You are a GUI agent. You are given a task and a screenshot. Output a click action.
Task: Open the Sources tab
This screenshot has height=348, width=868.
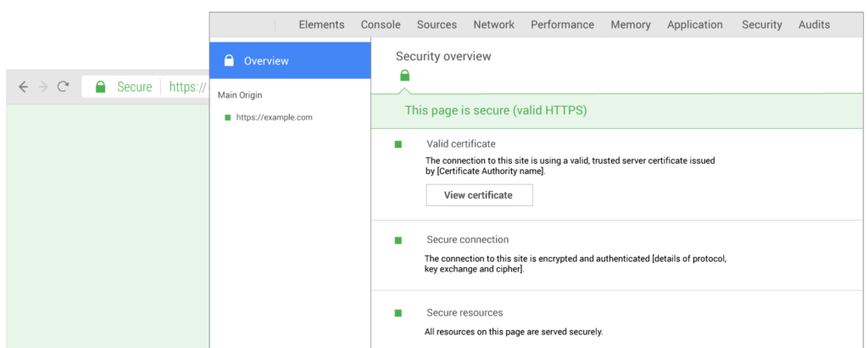(437, 25)
